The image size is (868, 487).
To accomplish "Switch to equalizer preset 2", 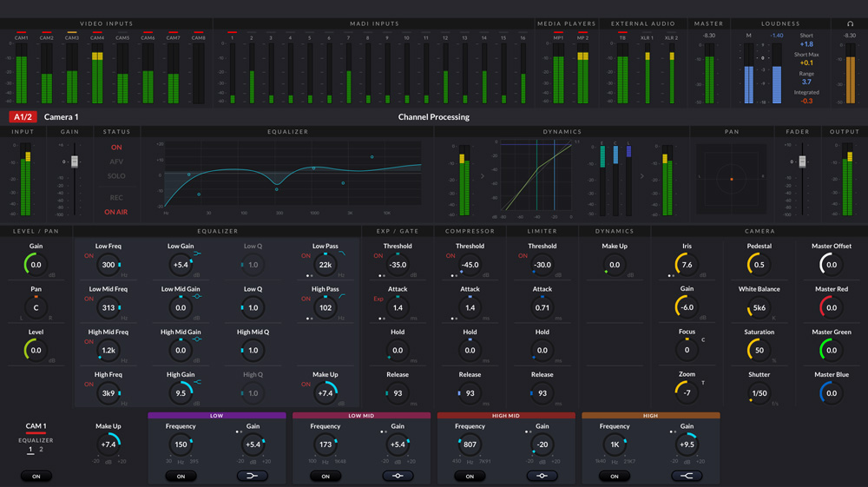I will [x=41, y=450].
